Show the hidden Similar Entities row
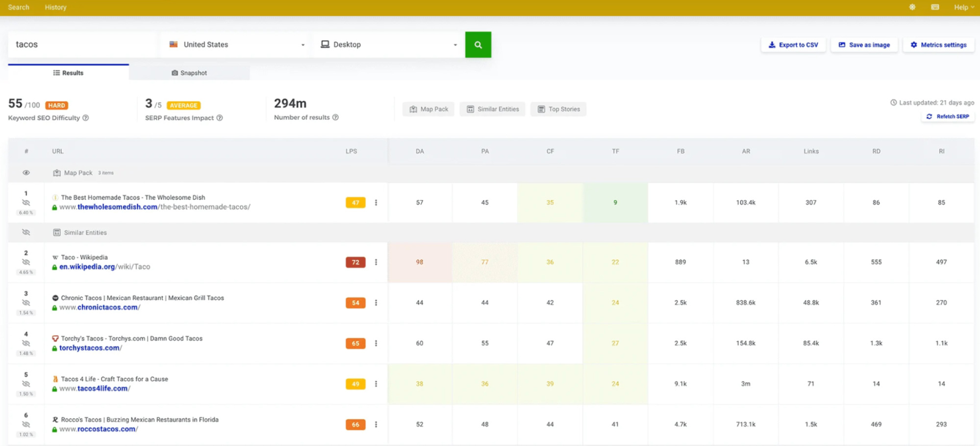Image resolution: width=980 pixels, height=446 pixels. [x=26, y=232]
